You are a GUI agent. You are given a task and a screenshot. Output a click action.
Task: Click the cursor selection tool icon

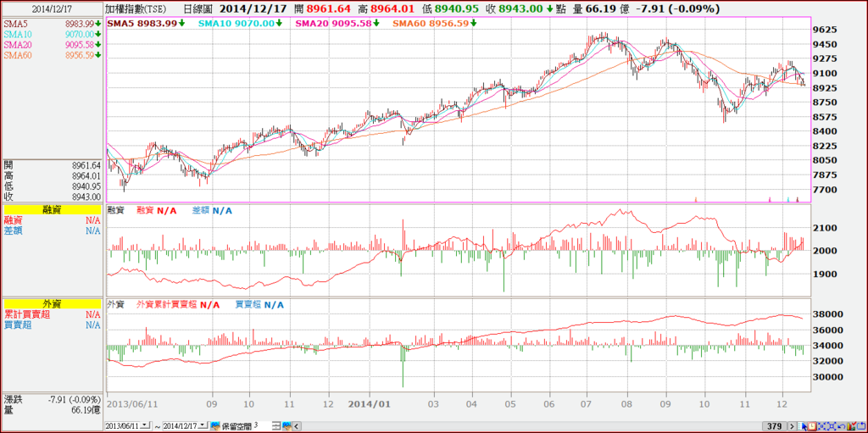click(x=802, y=426)
